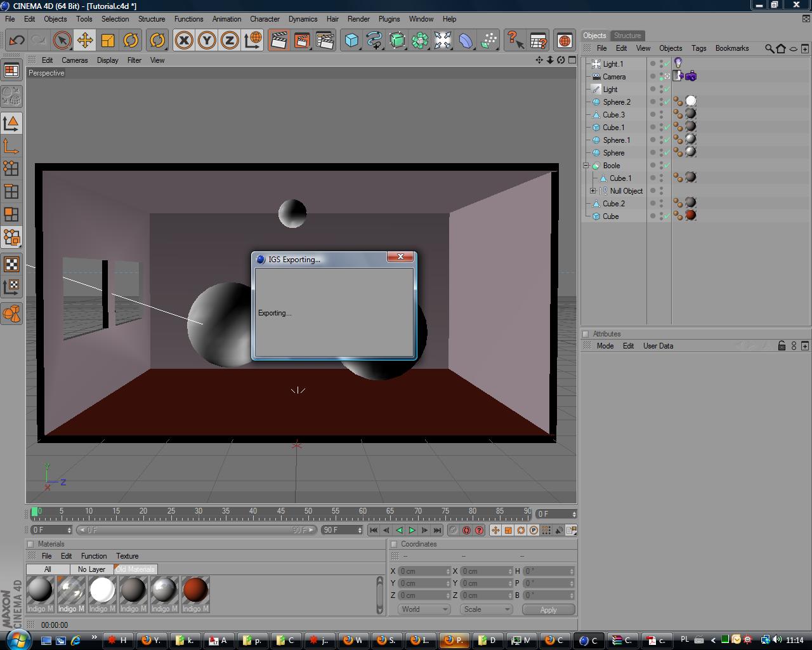Image resolution: width=812 pixels, height=650 pixels.
Task: Click the X position input field
Action: (424, 571)
